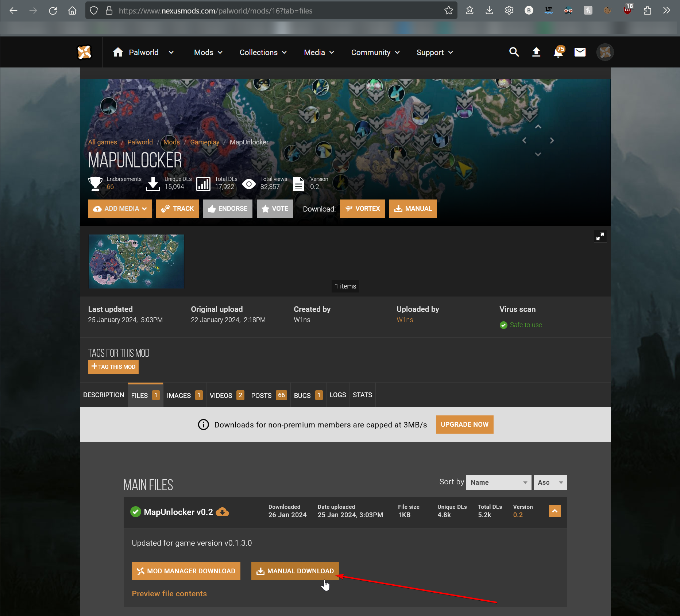Switch to the Posts tab
Screen dimensions: 680x616
pos(269,395)
